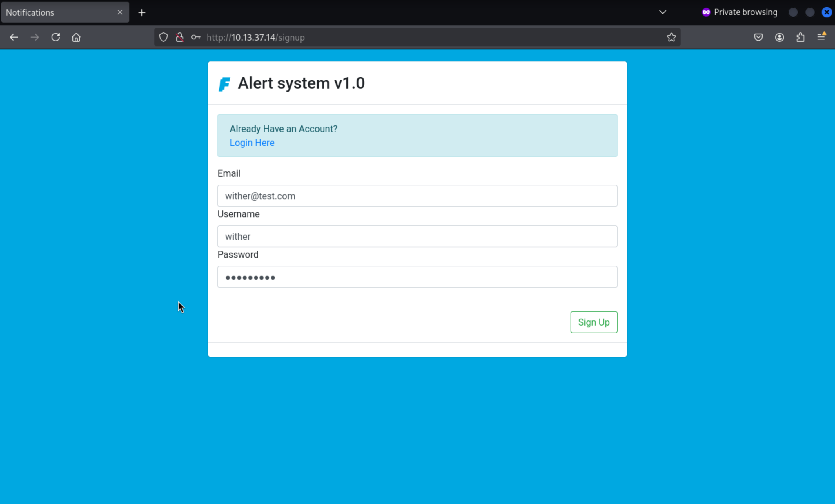
Task: Click the Alert system v1.0 heading
Action: (301, 83)
